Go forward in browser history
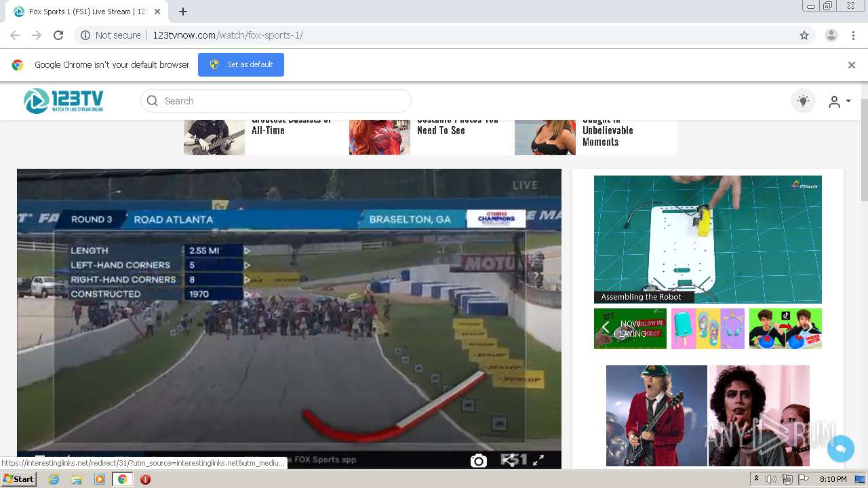The width and height of the screenshot is (868, 488). 37,35
